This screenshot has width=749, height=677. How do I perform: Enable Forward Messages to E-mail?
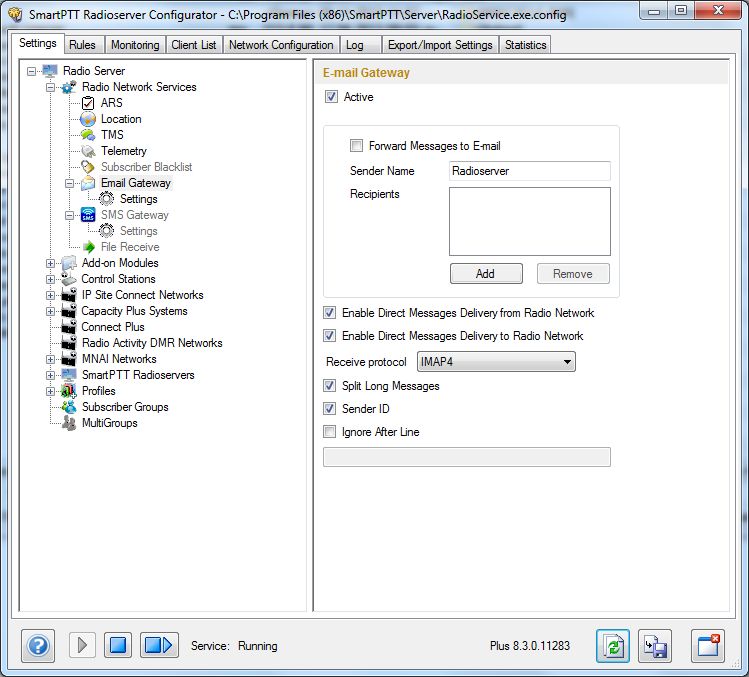click(356, 146)
